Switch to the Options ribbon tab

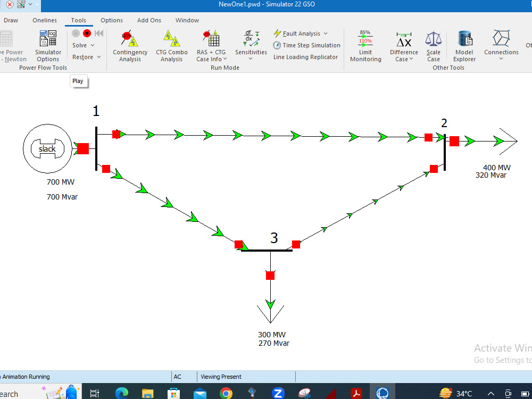(111, 20)
